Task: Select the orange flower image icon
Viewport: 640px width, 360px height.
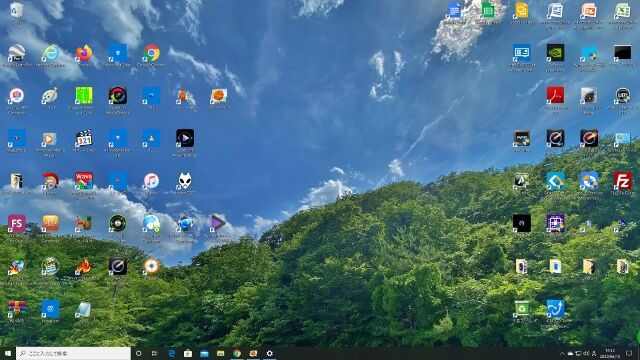Action: (219, 96)
